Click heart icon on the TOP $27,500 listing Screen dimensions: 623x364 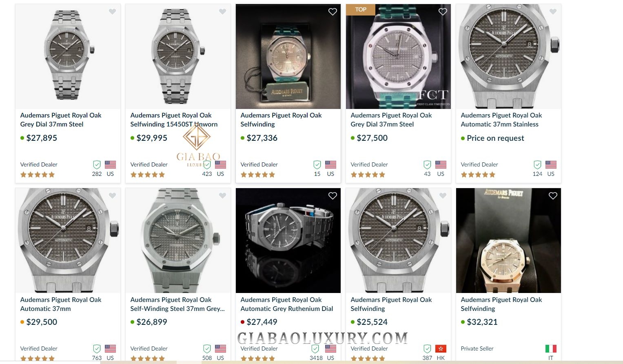443,12
